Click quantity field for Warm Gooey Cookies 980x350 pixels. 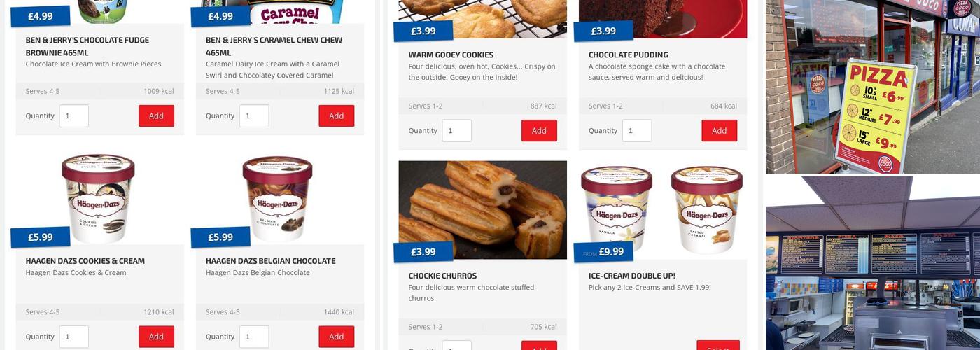point(457,130)
